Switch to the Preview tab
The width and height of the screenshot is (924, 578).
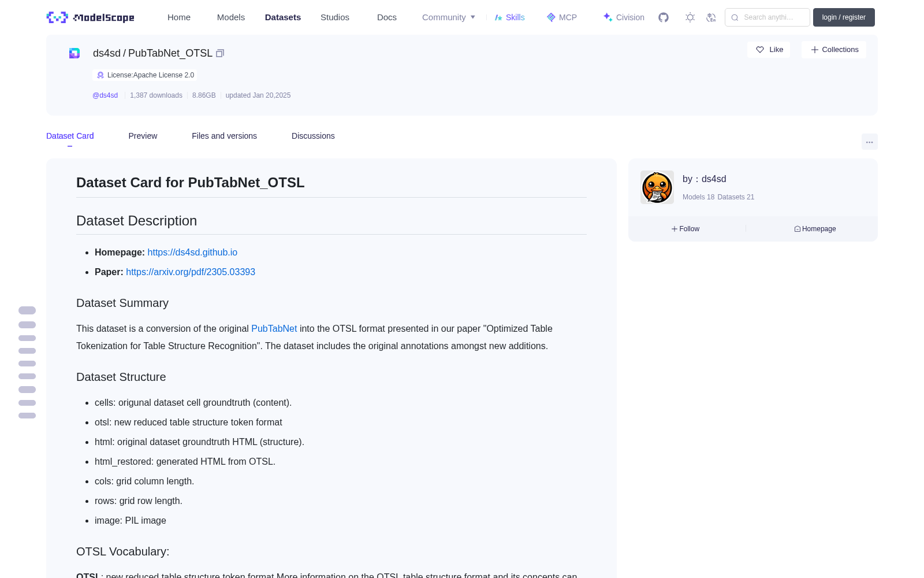tap(143, 136)
